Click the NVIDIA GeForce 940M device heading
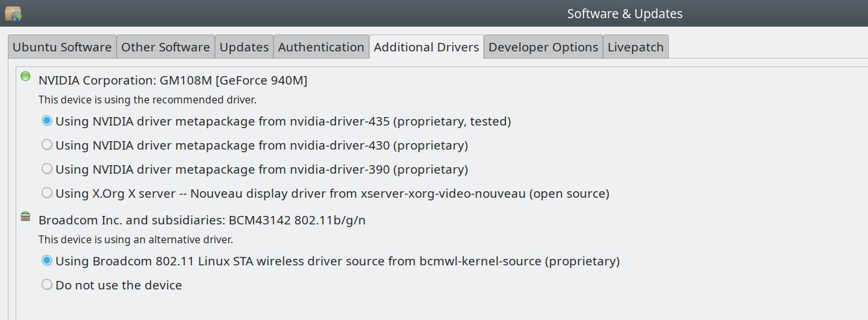This screenshot has height=320, width=868. click(173, 81)
